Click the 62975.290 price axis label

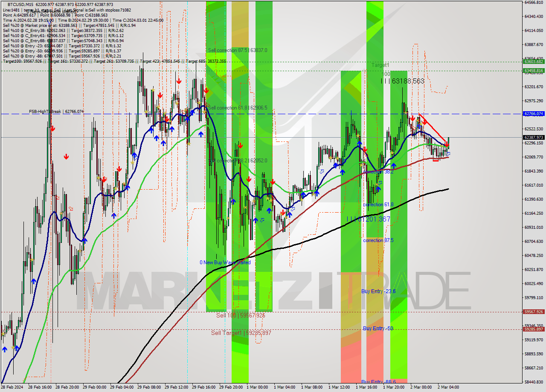[x=533, y=101]
